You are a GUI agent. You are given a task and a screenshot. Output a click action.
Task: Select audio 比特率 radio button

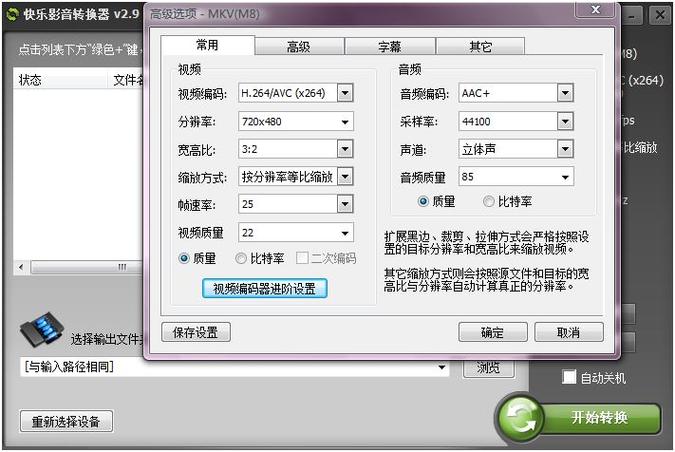click(x=489, y=201)
